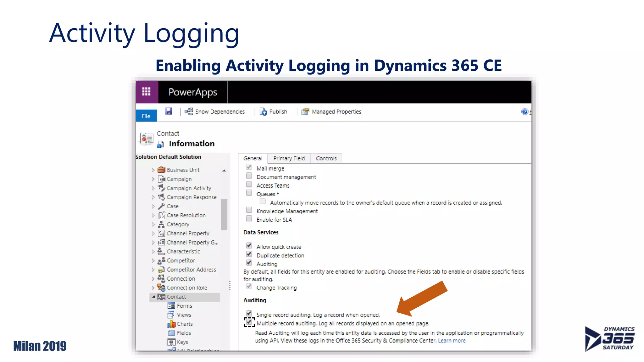Expand the Business Unit tree node
The image size is (644, 362).
coord(153,170)
